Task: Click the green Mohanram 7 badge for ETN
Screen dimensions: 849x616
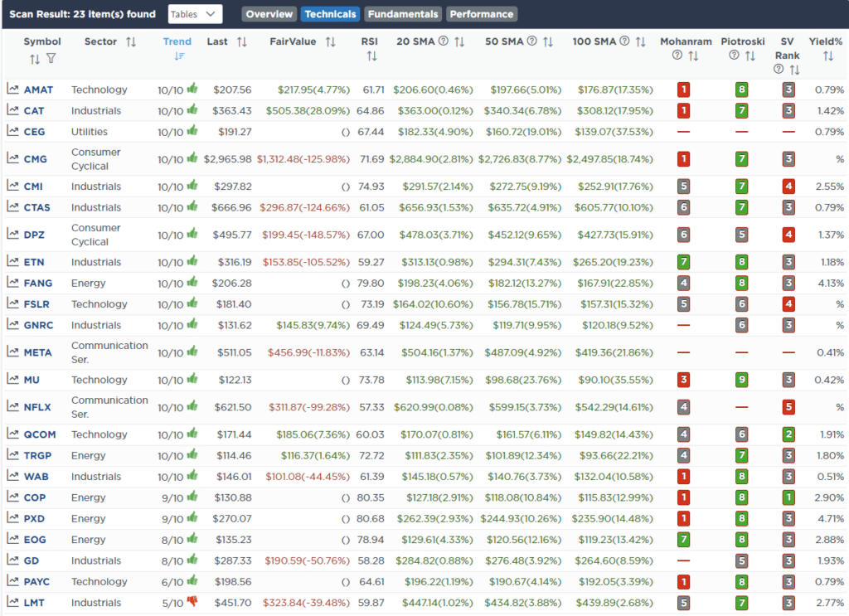Action: click(x=683, y=262)
